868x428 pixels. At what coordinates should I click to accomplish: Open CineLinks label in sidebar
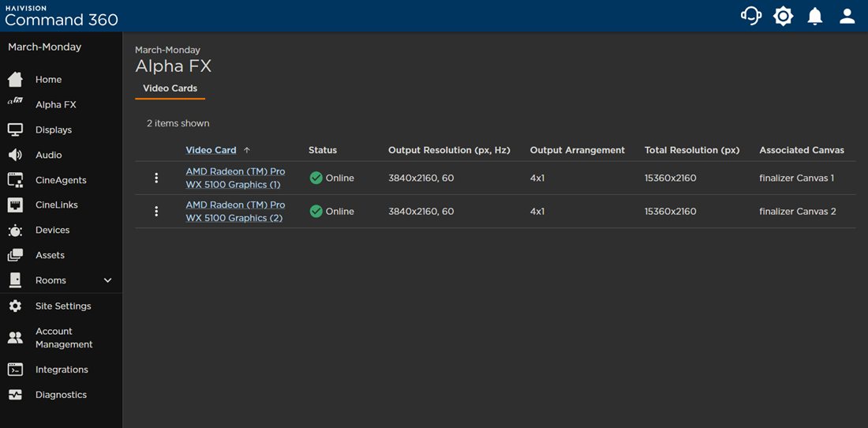(x=57, y=205)
